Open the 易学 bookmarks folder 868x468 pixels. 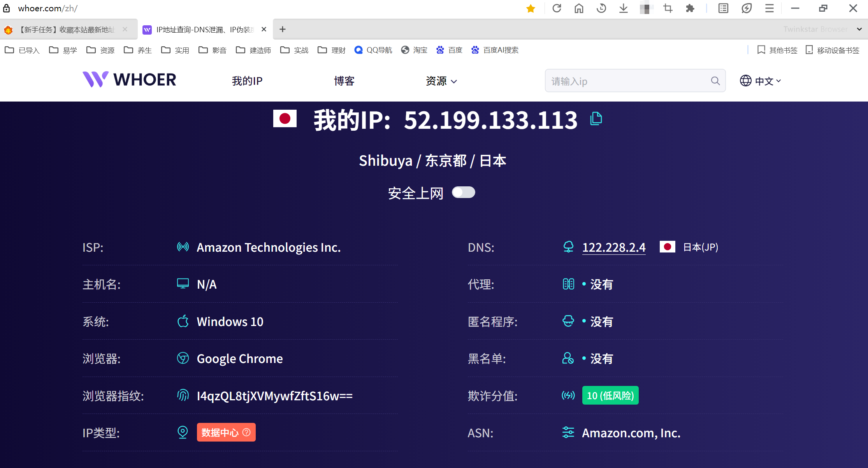[x=63, y=50]
